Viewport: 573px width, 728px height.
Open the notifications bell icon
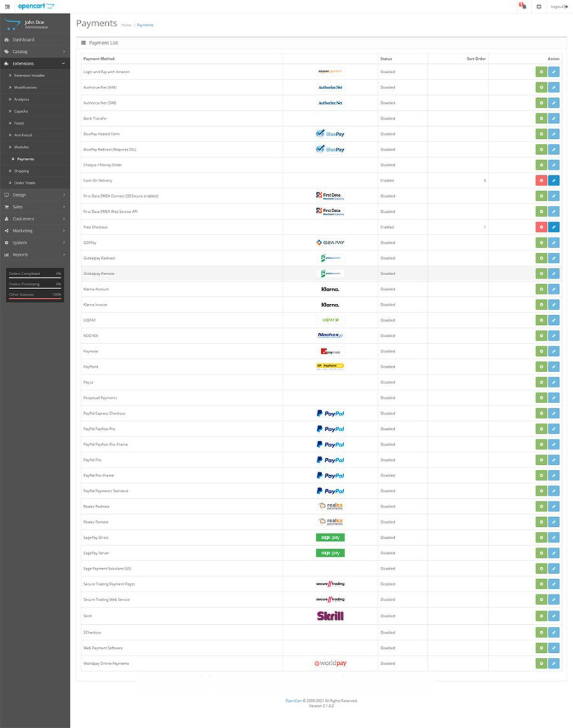[523, 6]
